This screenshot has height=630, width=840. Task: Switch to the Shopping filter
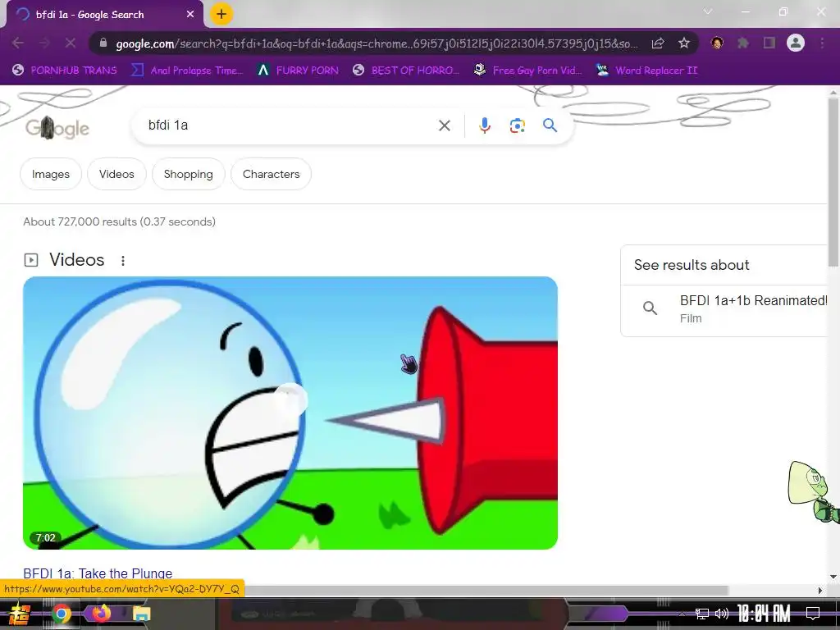(188, 174)
